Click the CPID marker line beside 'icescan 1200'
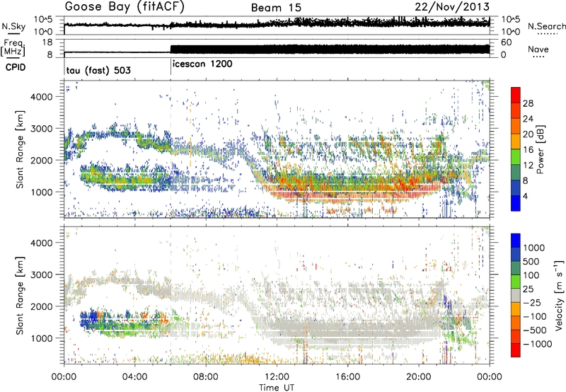 click(x=171, y=67)
